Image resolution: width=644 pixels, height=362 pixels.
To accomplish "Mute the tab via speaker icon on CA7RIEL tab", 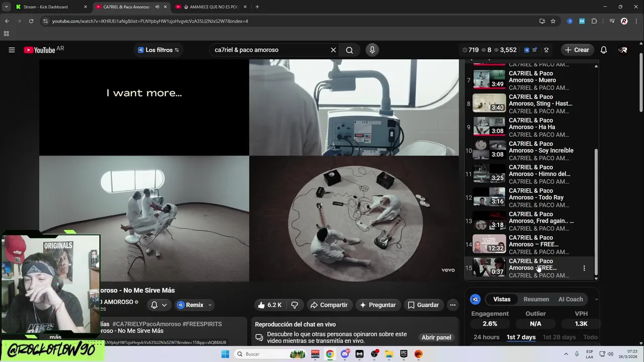I will [157, 7].
